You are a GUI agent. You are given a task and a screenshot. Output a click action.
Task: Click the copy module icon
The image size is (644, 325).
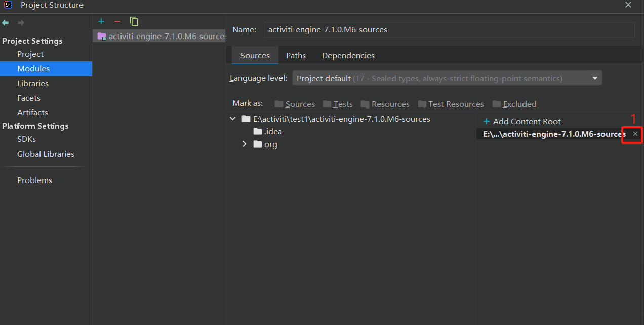[x=134, y=21]
